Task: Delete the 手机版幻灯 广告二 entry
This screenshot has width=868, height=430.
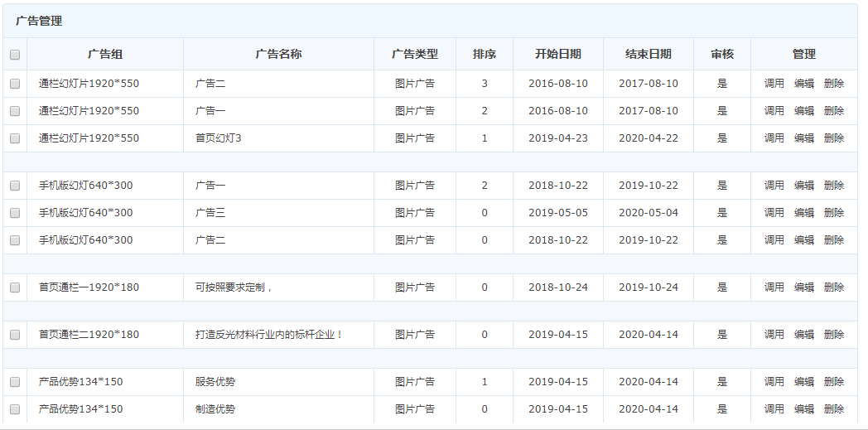Action: [x=833, y=240]
